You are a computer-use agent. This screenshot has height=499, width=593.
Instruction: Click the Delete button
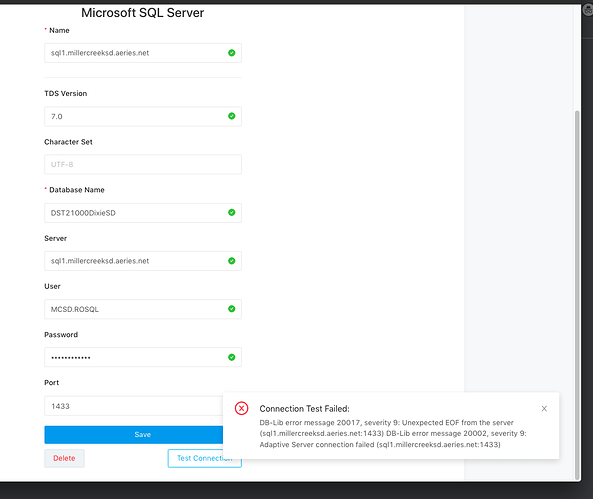[64, 458]
